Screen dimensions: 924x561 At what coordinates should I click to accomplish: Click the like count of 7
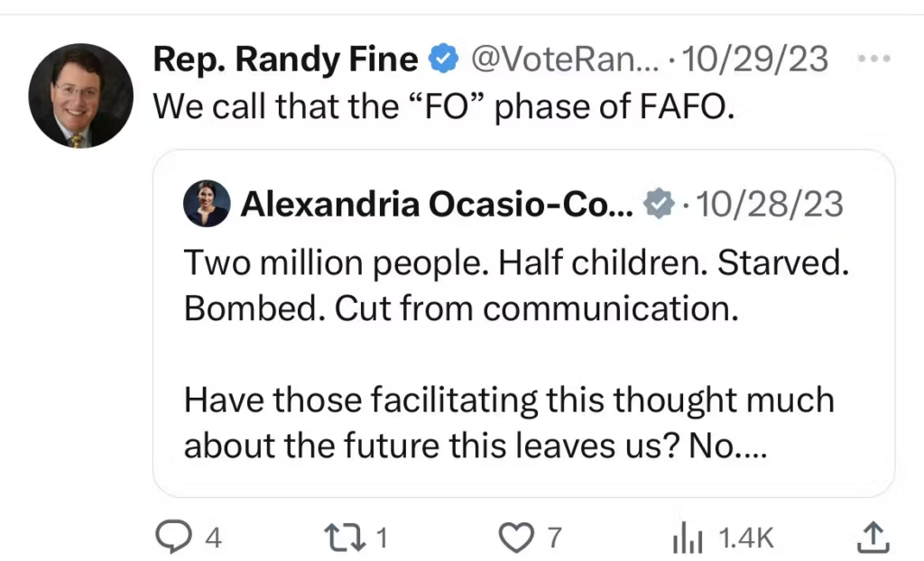pos(555,538)
